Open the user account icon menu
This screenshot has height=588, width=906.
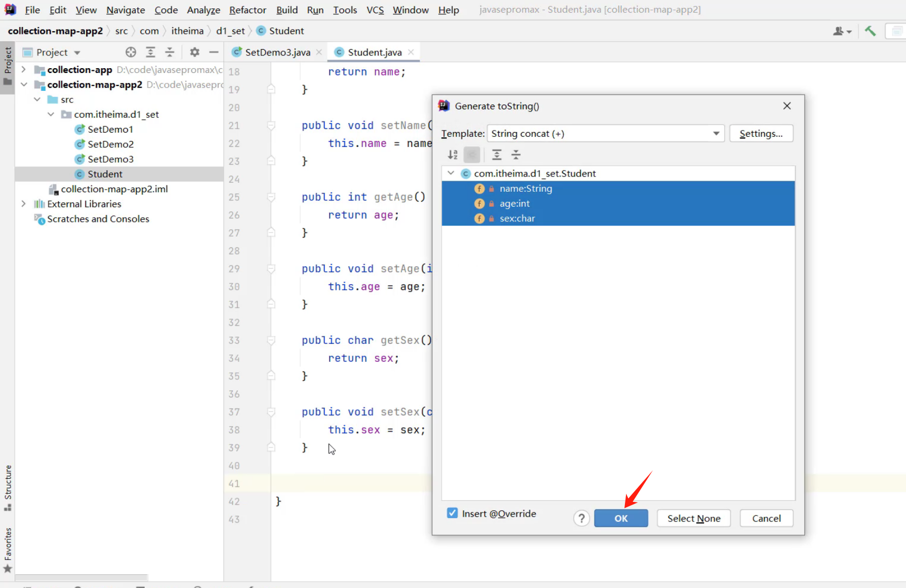coord(842,31)
